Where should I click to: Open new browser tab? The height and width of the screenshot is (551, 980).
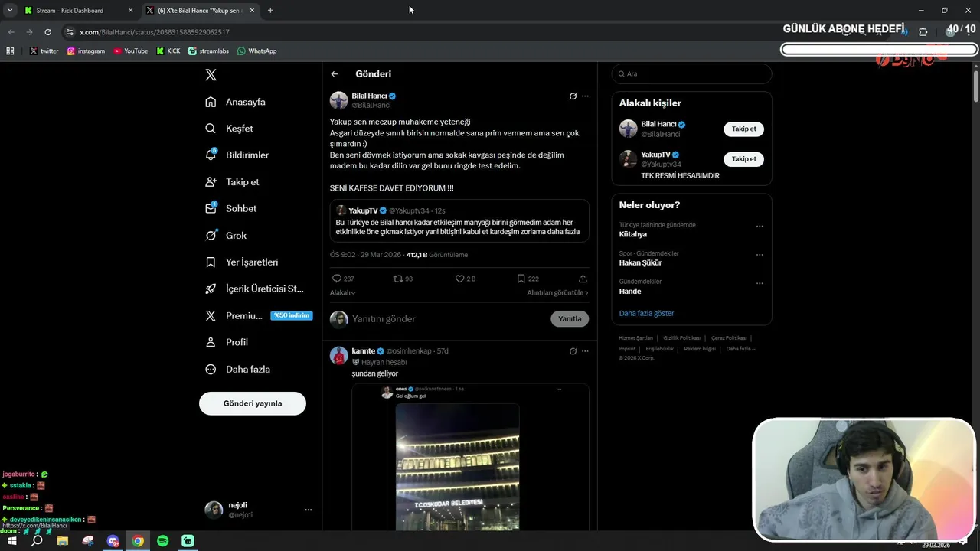[x=270, y=11]
